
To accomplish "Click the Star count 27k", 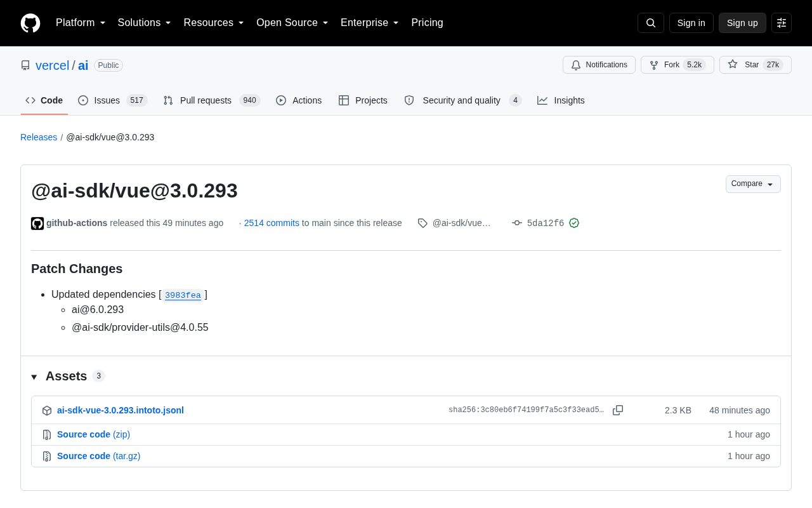I will click(x=773, y=65).
